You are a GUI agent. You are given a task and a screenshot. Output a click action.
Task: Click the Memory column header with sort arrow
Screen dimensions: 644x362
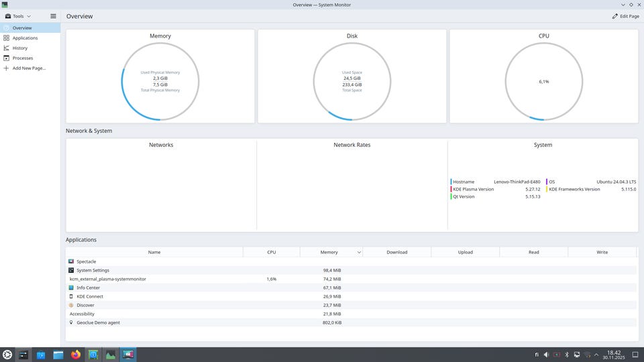[x=331, y=252]
